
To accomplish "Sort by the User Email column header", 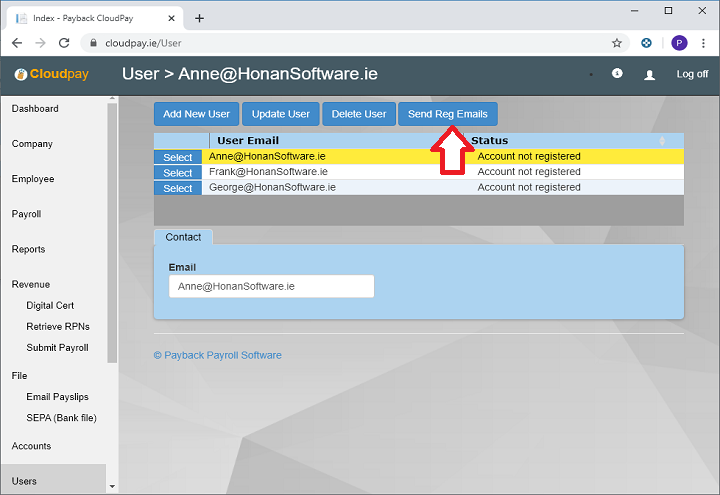I will point(248,141).
